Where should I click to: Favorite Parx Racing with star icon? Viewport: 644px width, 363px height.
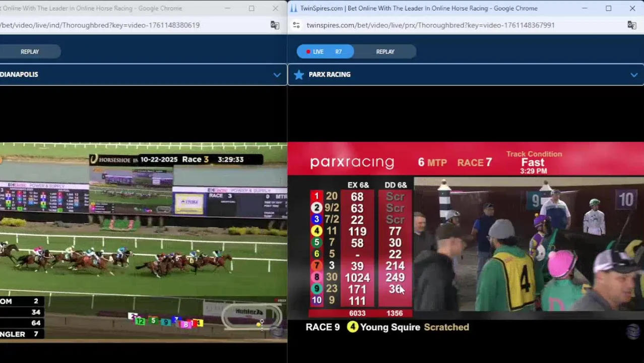point(299,75)
